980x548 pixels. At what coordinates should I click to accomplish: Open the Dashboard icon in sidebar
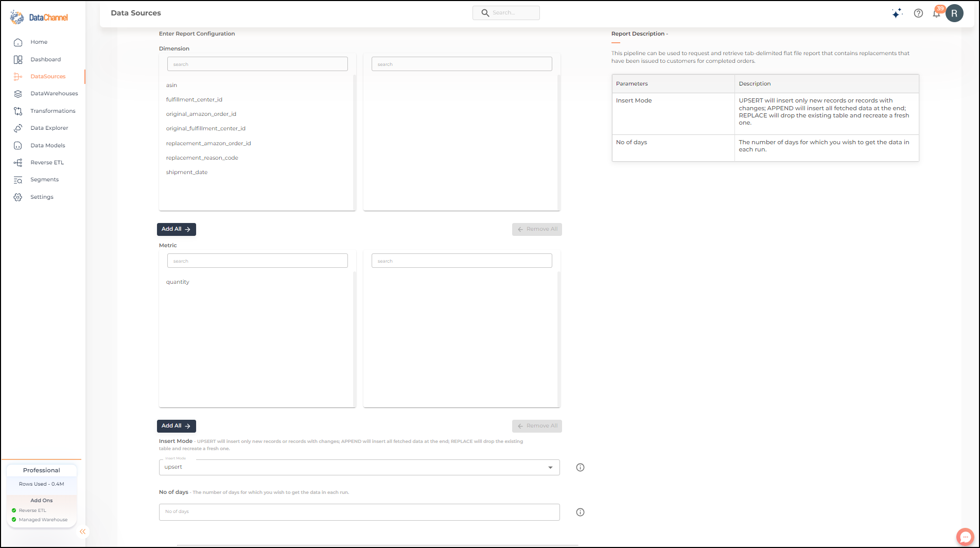click(x=18, y=60)
